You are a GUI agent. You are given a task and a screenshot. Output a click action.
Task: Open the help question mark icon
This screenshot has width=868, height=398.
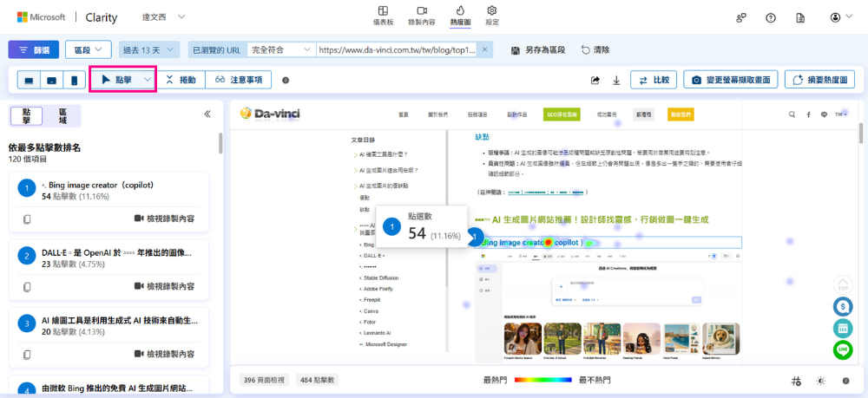[771, 17]
